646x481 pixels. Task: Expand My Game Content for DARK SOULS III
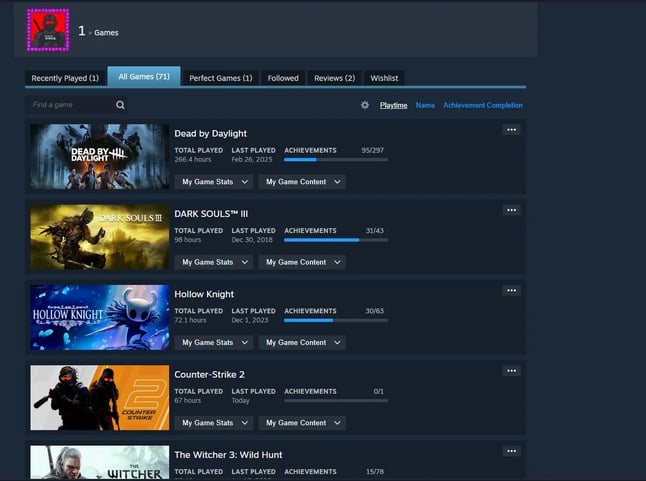302,262
